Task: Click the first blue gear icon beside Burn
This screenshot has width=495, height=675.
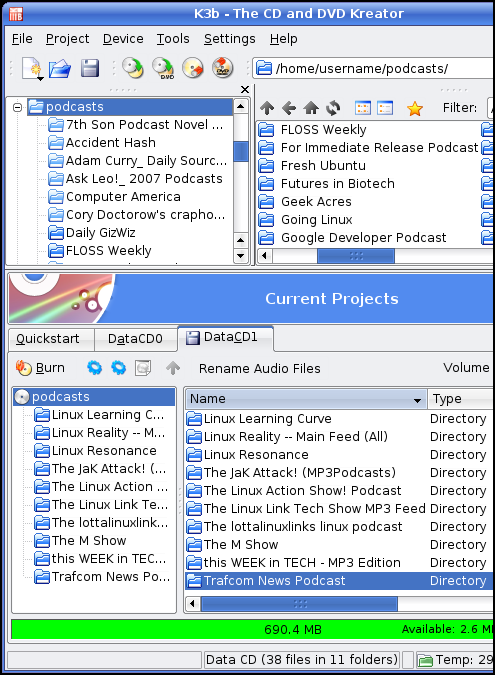Action: coord(94,368)
